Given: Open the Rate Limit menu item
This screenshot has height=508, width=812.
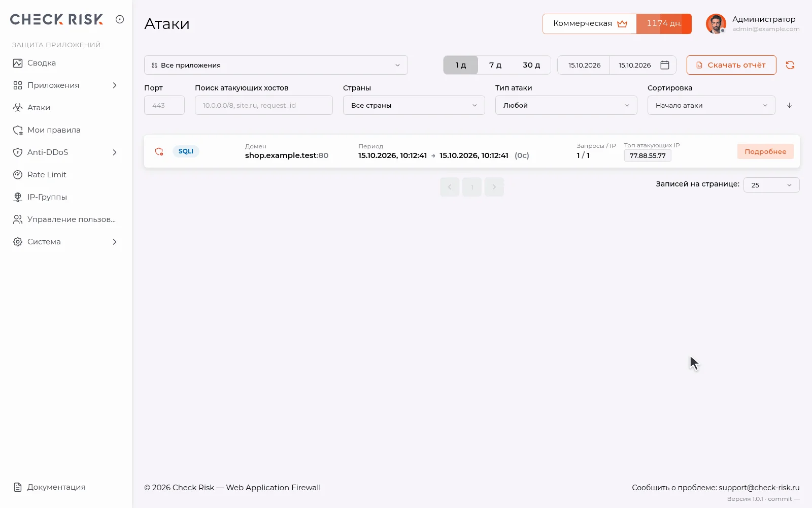Looking at the screenshot, I should [x=66, y=175].
